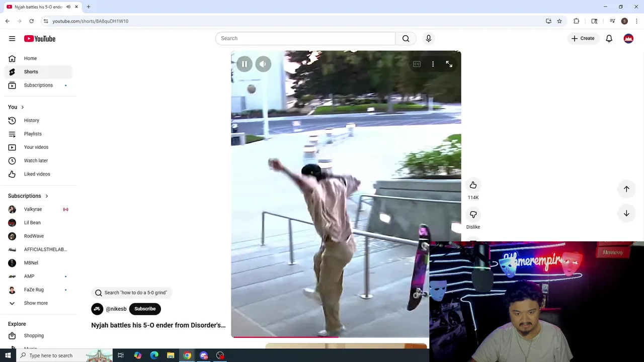Open Liked videos list

[38, 174]
